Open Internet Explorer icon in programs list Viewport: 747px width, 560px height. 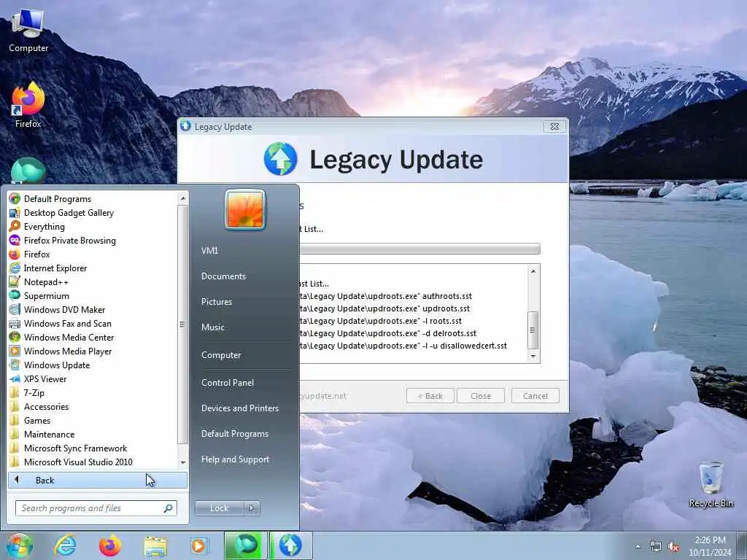(15, 268)
